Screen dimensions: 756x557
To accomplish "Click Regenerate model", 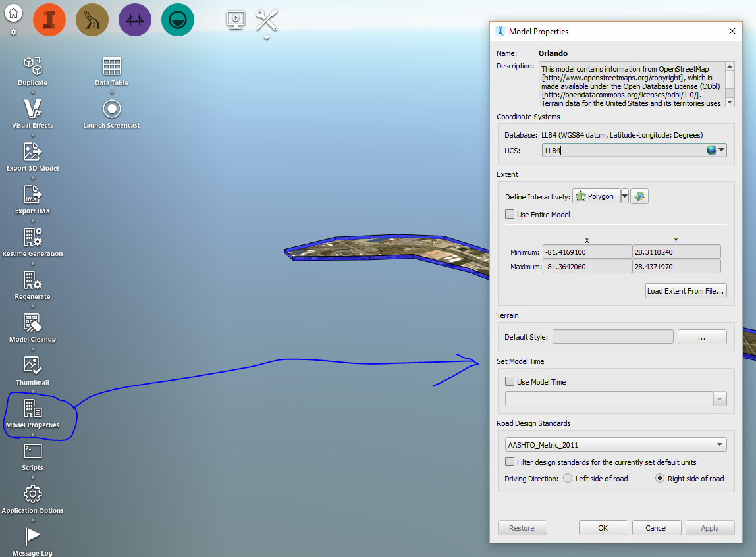I will pos(32,286).
